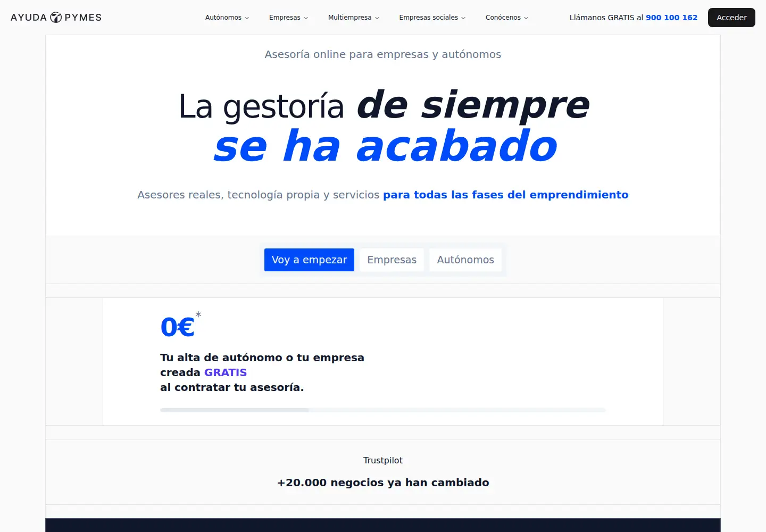
Task: Select the Voy a empezar tab
Action: tap(309, 260)
